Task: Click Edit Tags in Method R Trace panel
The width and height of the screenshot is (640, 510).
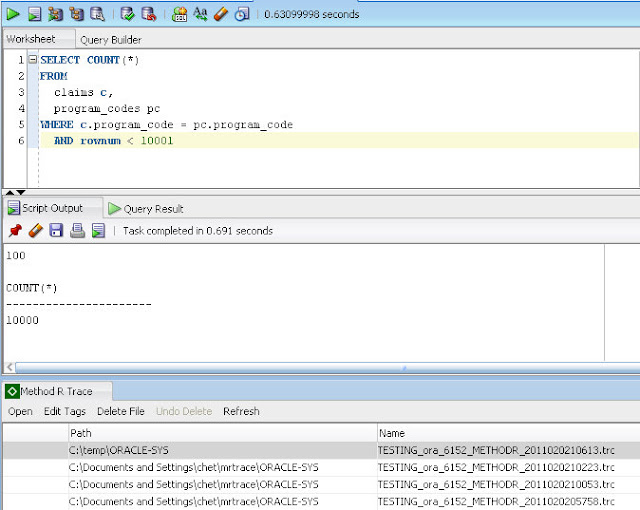Action: click(65, 411)
